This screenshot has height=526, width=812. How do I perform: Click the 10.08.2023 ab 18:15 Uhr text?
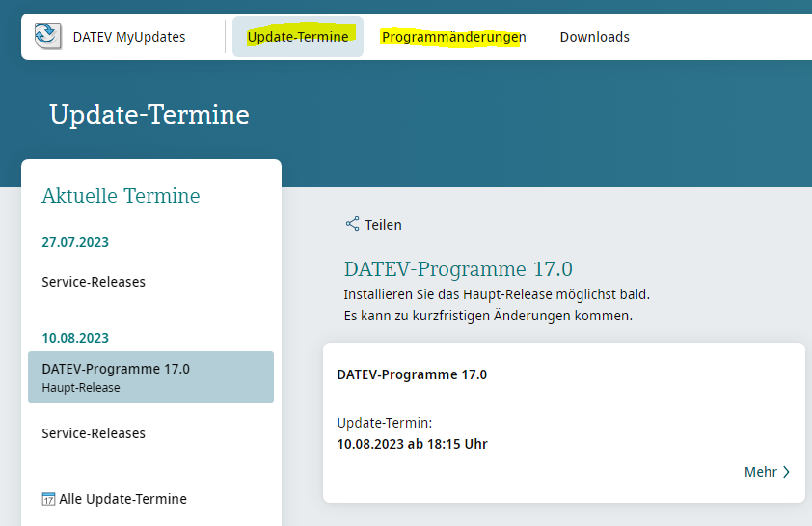pos(412,444)
